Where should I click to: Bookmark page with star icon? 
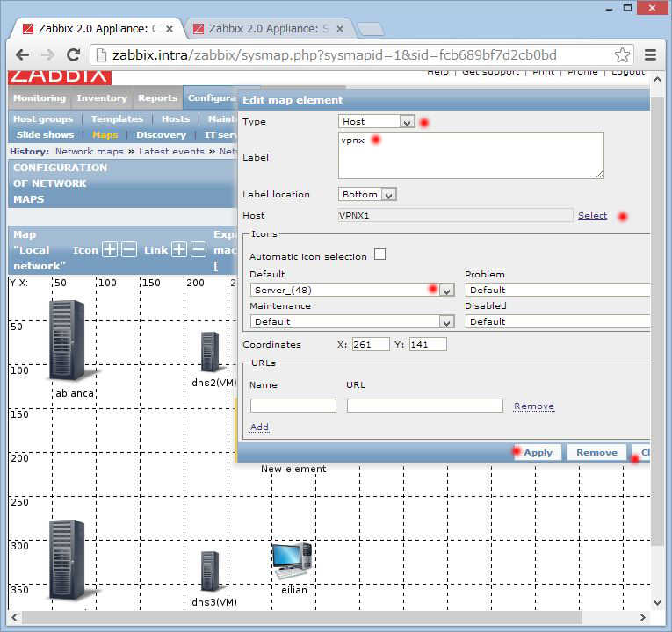(x=622, y=54)
